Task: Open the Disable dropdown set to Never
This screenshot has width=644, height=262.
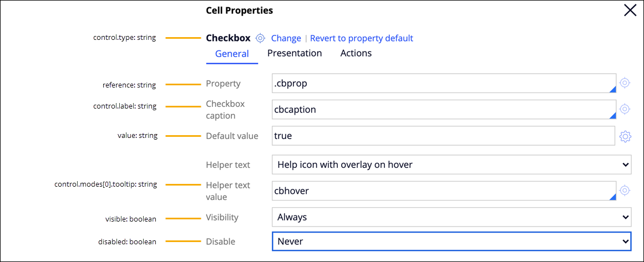Action: point(452,242)
